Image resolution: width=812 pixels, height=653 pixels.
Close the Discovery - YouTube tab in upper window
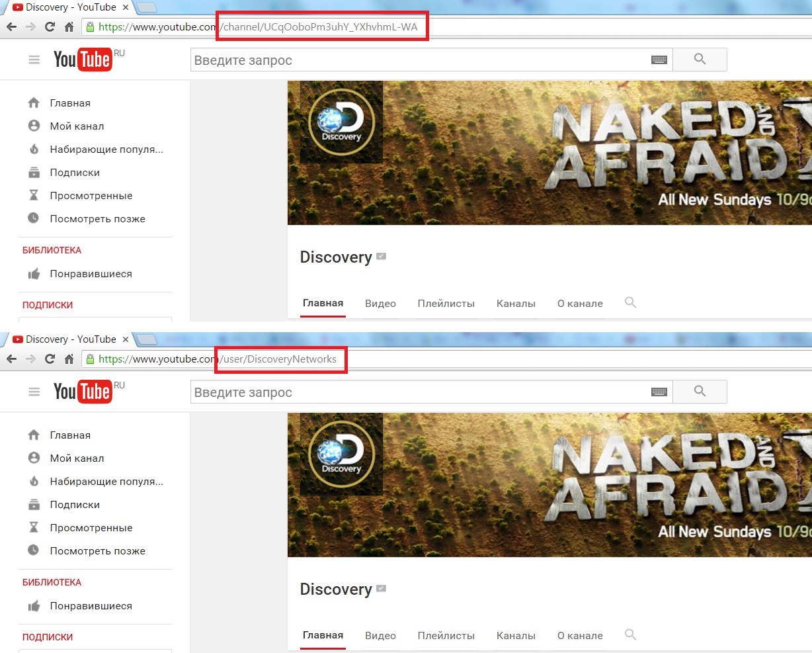point(126,7)
